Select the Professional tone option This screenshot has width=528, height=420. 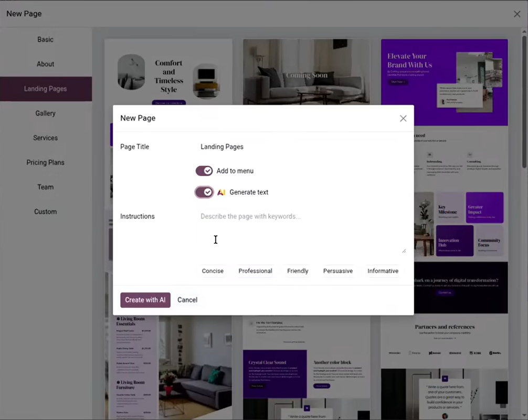[x=255, y=271]
